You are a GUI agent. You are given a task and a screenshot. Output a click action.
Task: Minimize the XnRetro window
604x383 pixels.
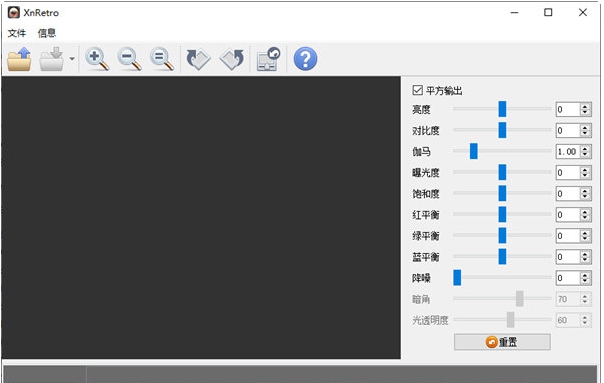pos(514,13)
